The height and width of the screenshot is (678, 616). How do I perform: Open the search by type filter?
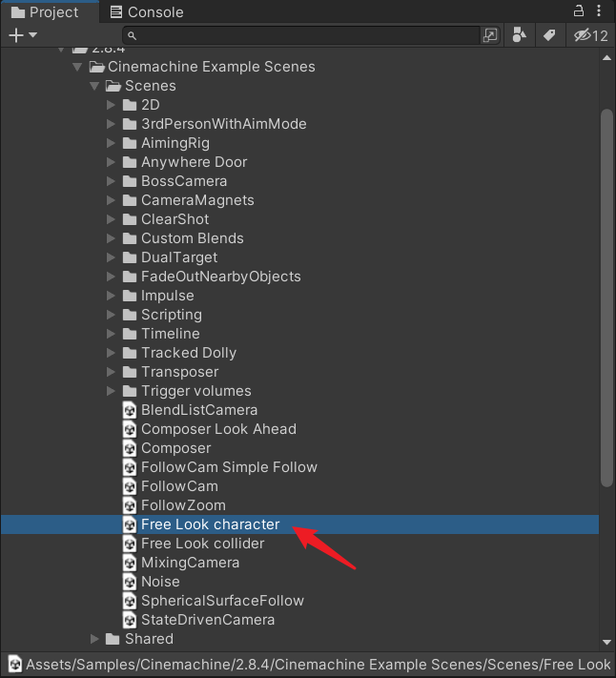coord(519,35)
